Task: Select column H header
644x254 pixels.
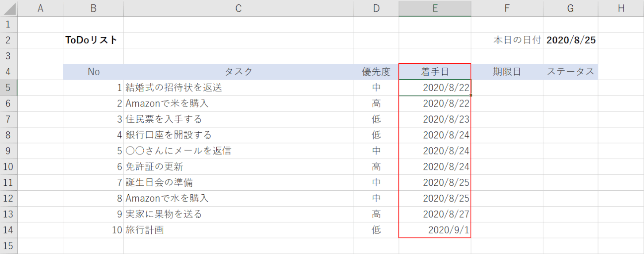Action: [x=621, y=8]
